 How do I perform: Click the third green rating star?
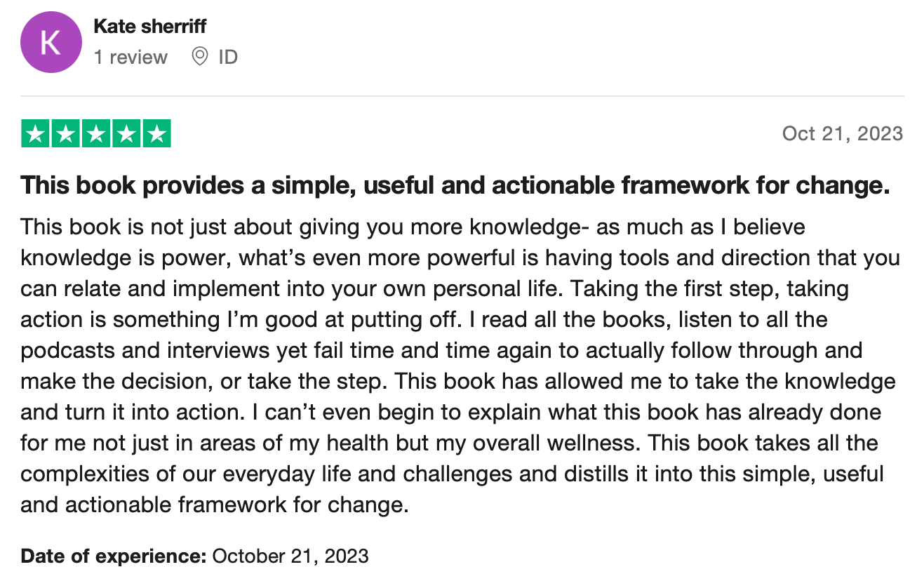click(96, 134)
